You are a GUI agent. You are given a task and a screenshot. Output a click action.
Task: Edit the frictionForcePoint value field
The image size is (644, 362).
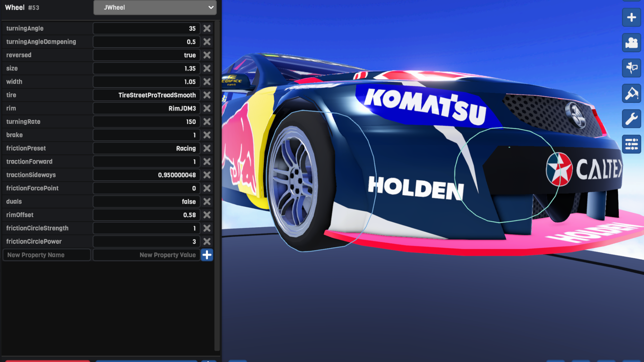[147, 188]
